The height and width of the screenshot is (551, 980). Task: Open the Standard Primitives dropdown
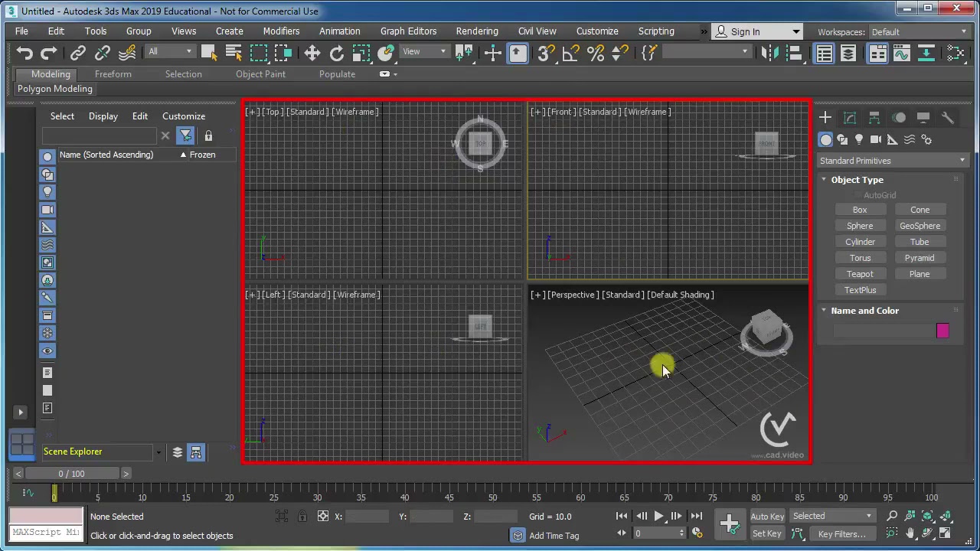pos(893,161)
